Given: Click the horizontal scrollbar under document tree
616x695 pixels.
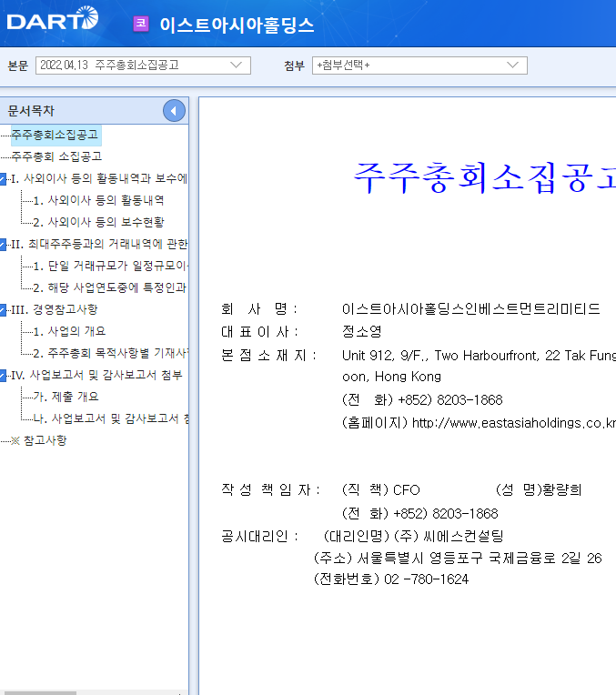Looking at the screenshot, I should coord(38,693).
